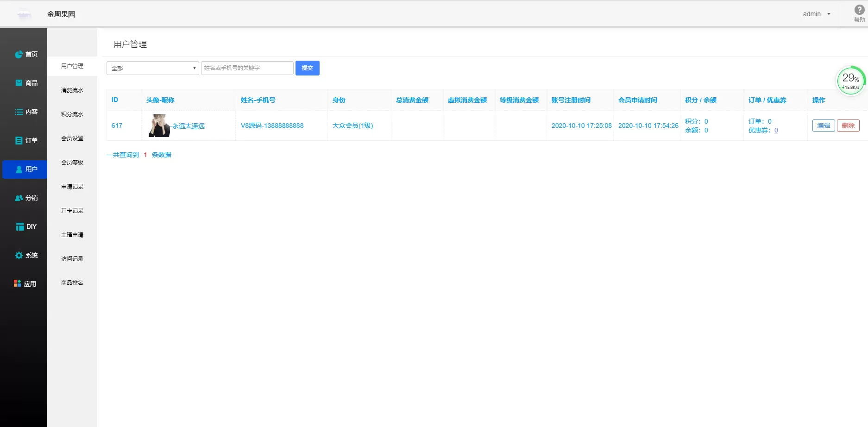
Task: Expand the 全部 filter dropdown
Action: 152,68
